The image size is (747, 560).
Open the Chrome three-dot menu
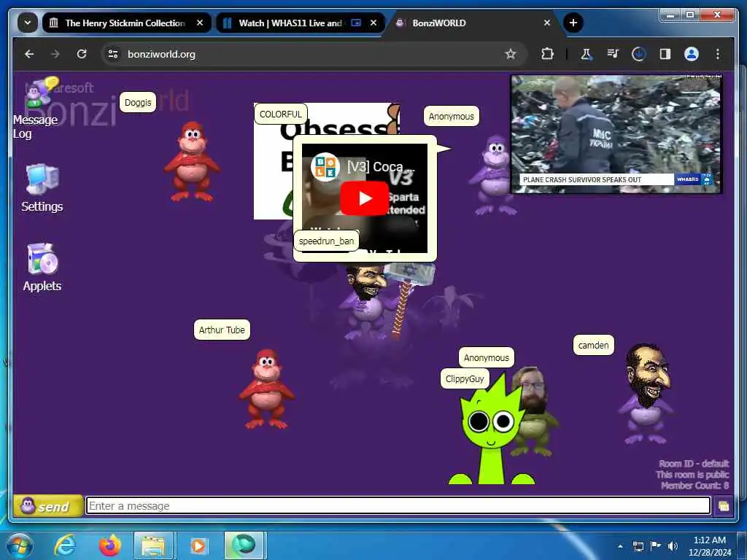click(x=718, y=54)
